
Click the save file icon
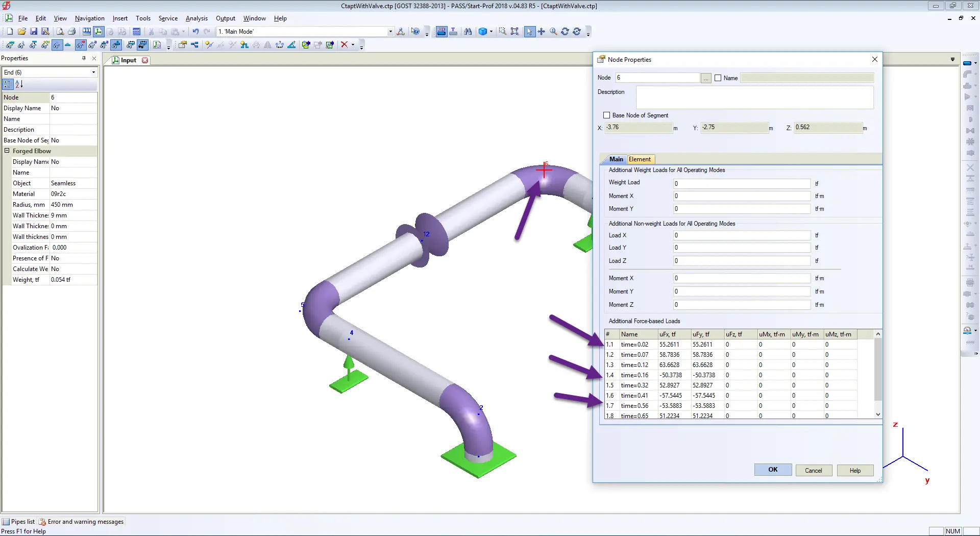[x=34, y=32]
